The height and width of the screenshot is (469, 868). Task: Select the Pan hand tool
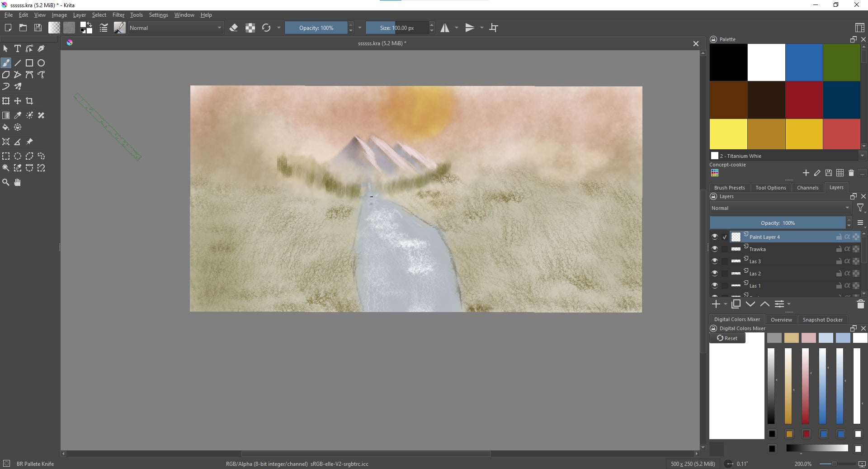pyautogui.click(x=18, y=182)
